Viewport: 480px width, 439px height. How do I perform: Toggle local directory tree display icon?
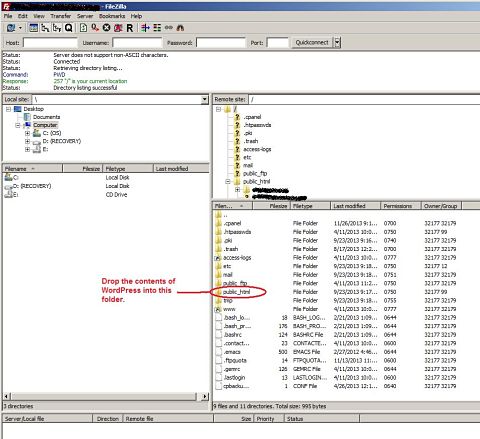point(45,28)
